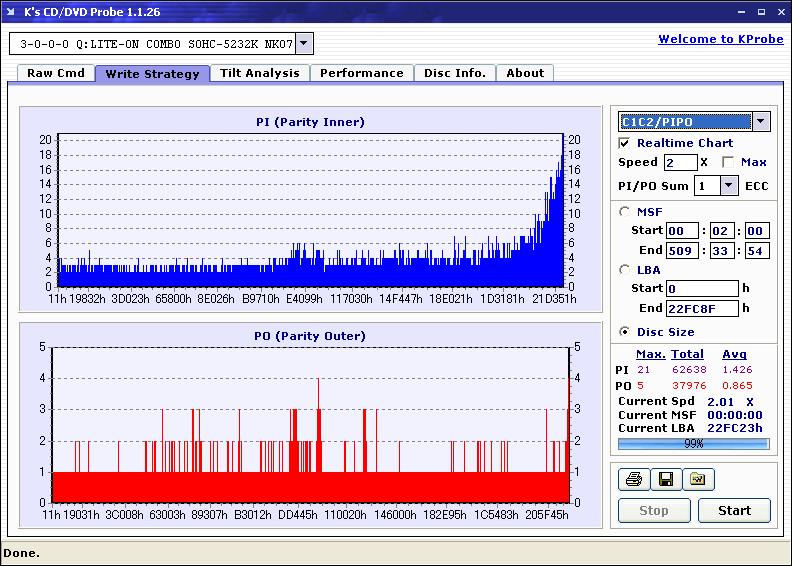Enable the Max speed checkbox
792x566 pixels.
(728, 162)
